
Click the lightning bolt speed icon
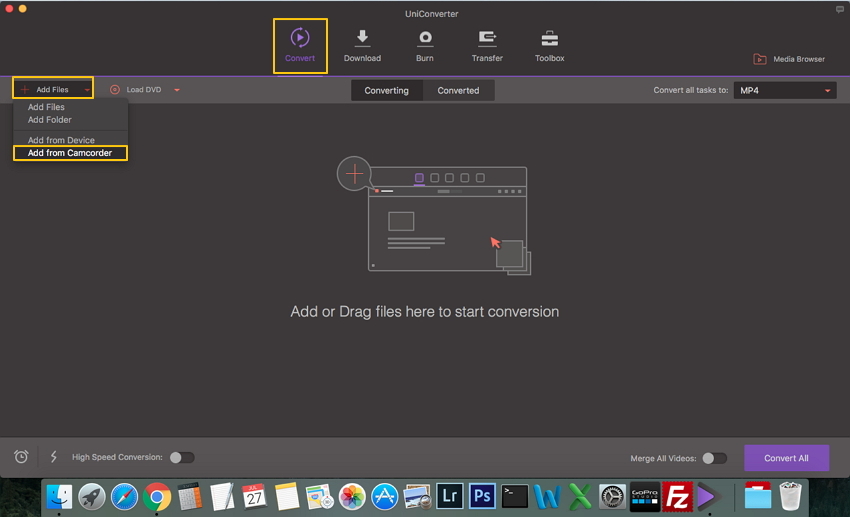[54, 457]
